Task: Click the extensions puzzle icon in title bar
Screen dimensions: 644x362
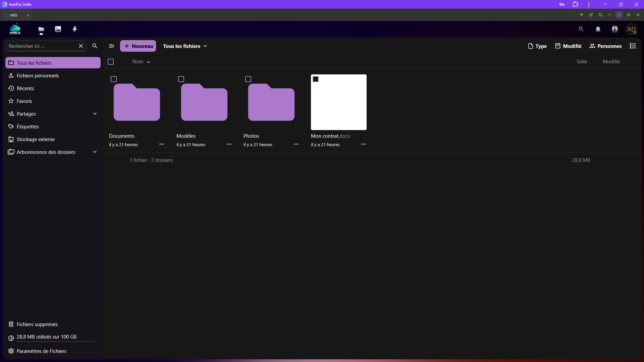Action: [x=576, y=4]
